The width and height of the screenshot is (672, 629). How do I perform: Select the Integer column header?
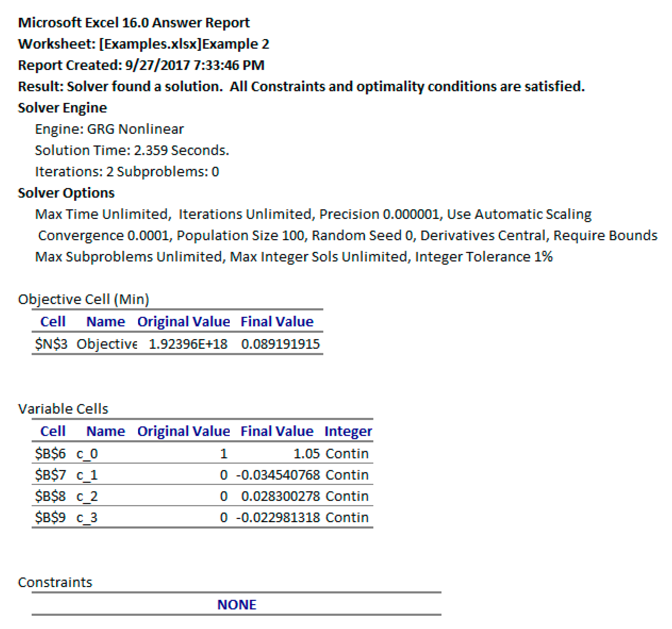(348, 431)
